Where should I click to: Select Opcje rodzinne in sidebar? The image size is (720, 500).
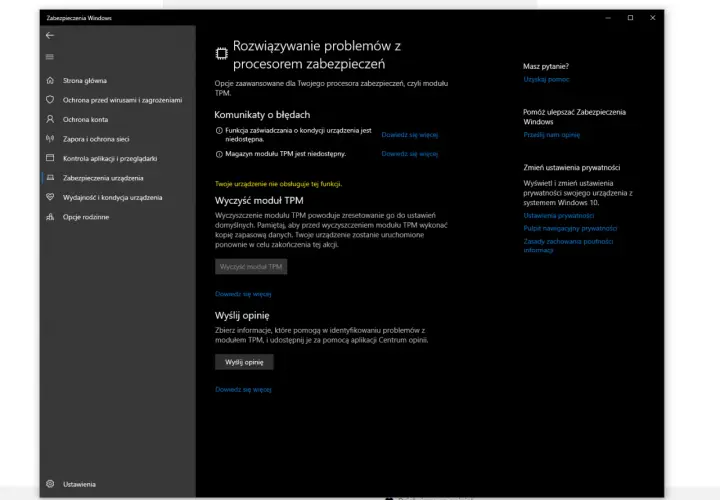(x=86, y=217)
